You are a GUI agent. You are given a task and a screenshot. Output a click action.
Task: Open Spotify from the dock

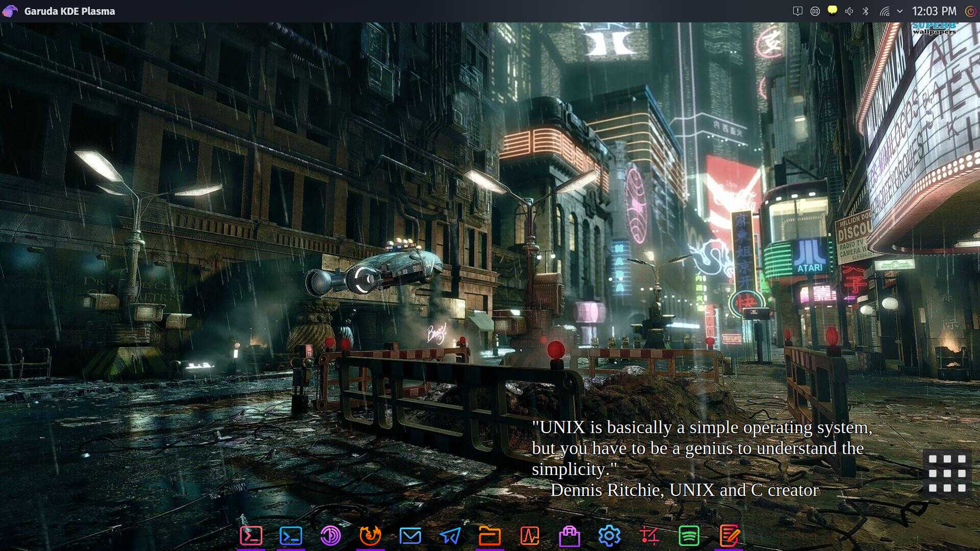(689, 536)
